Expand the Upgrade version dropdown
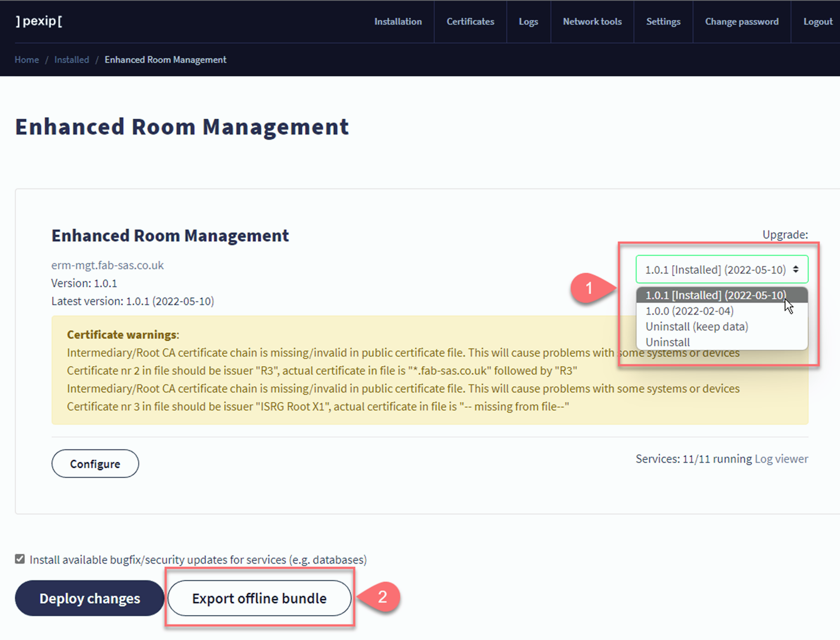Viewport: 840px width, 640px height. tap(721, 269)
